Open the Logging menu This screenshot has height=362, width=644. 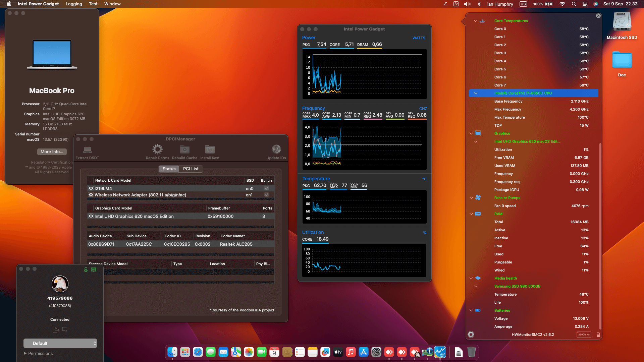point(74,4)
